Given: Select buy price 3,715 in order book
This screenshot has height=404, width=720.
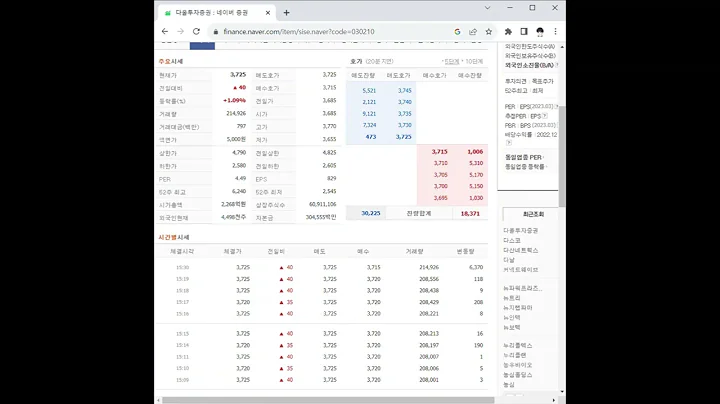Looking at the screenshot, I should [x=439, y=152].
